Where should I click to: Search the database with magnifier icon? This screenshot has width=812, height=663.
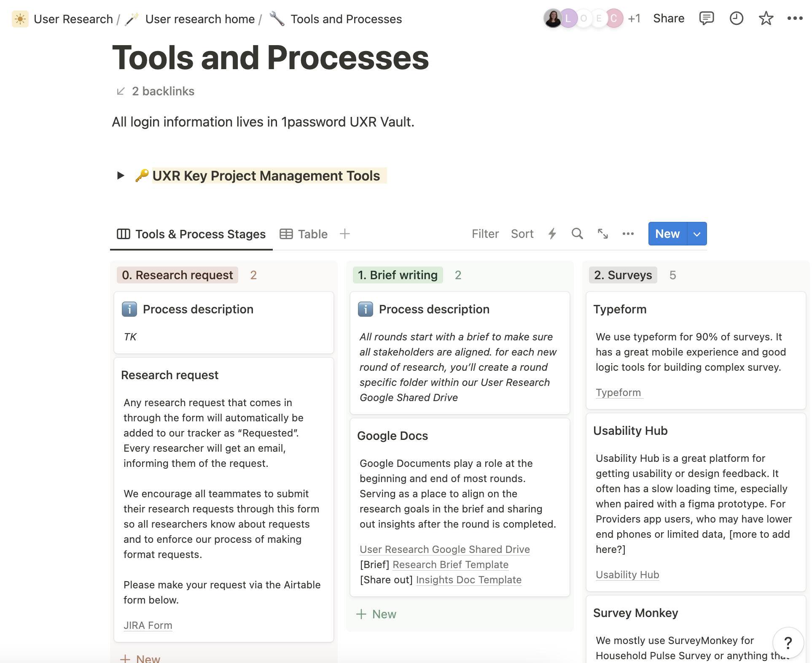577,234
